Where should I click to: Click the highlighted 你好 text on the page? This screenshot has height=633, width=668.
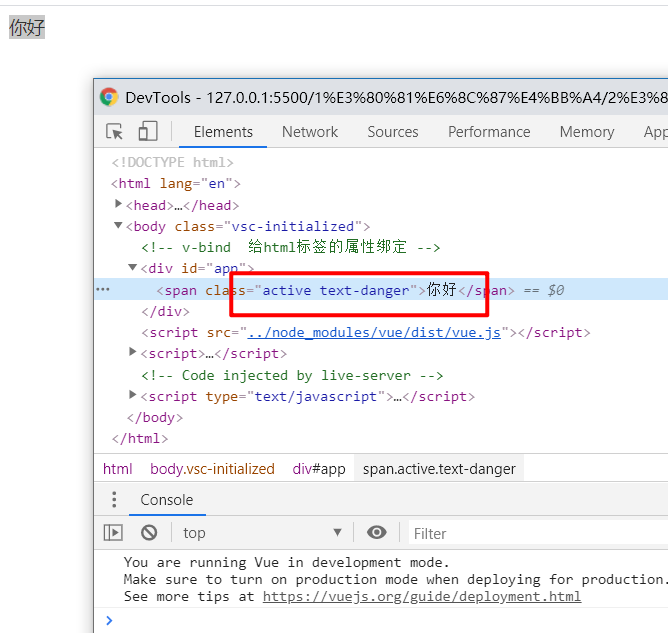point(27,27)
